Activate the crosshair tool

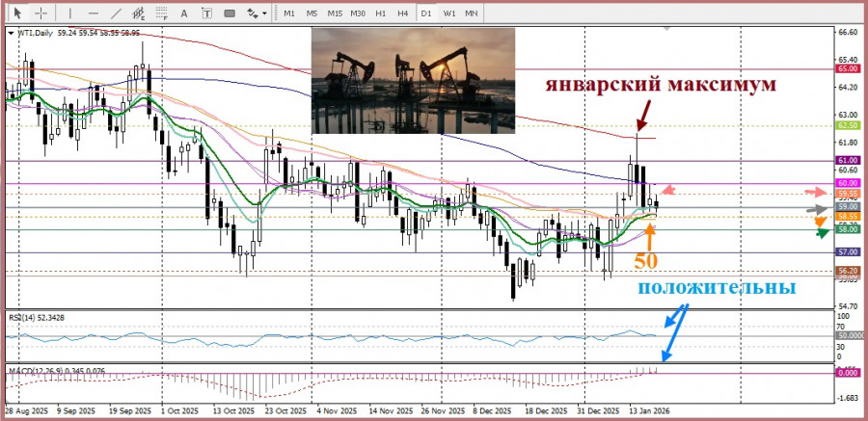(x=41, y=13)
